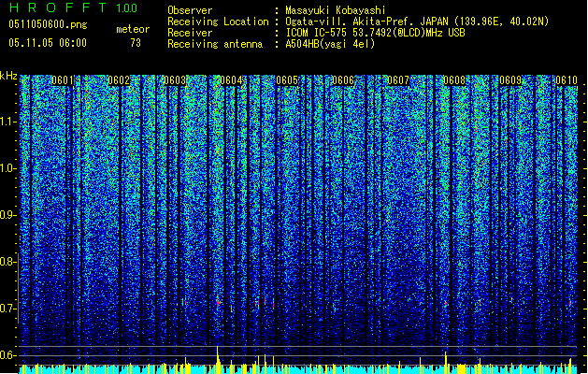The height and width of the screenshot is (374, 588).
Task: Click the 1.1 kHz axis tick label
Action: (x=7, y=122)
